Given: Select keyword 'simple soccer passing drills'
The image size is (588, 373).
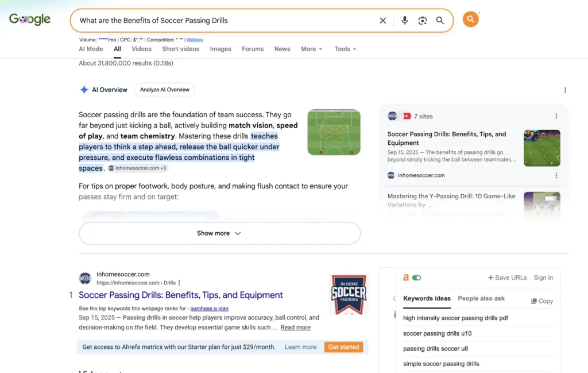Looking at the screenshot, I should 441,364.
